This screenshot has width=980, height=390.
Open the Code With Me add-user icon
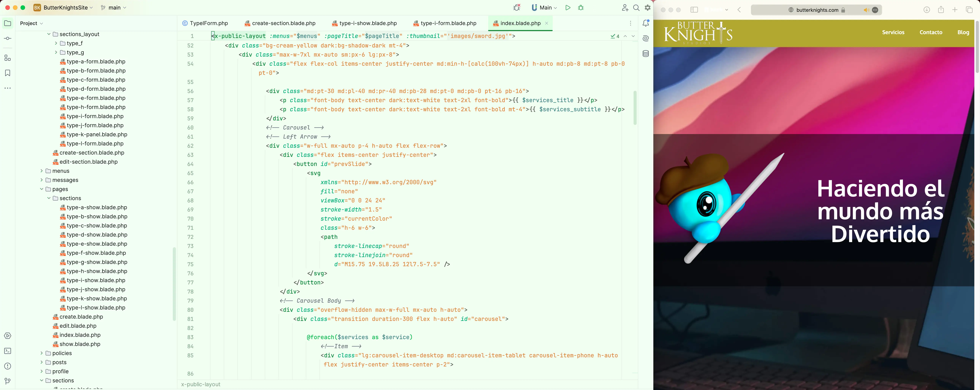(625, 8)
